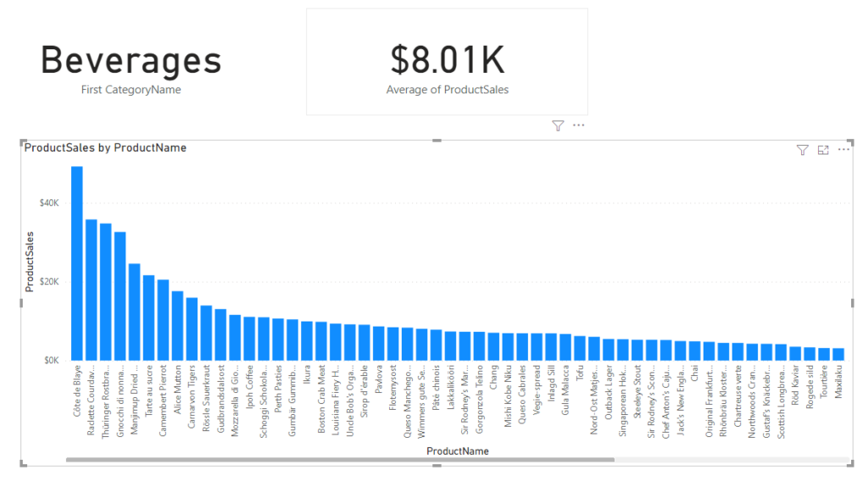Select the Camembert Pierrot bar
This screenshot has height=487, width=868.
(x=164, y=320)
